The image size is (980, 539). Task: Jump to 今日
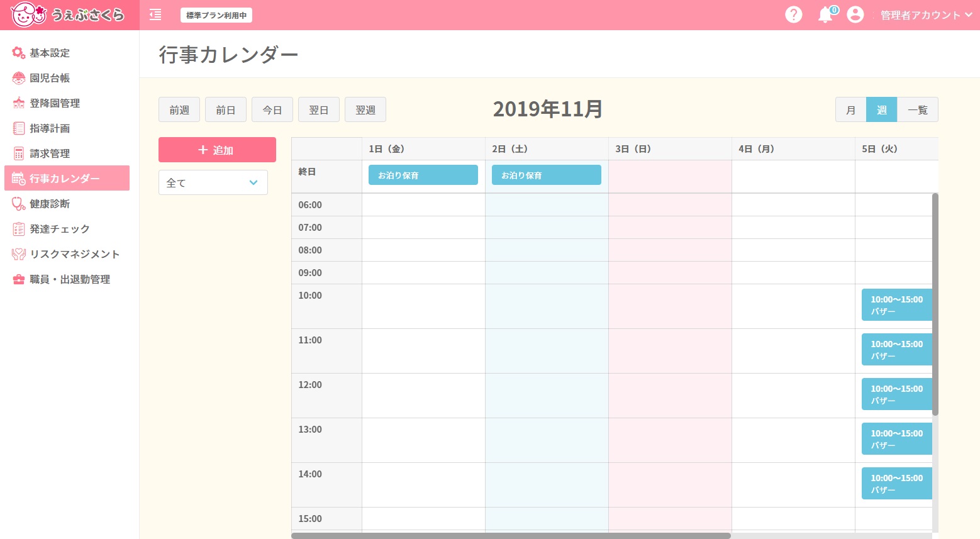(272, 109)
